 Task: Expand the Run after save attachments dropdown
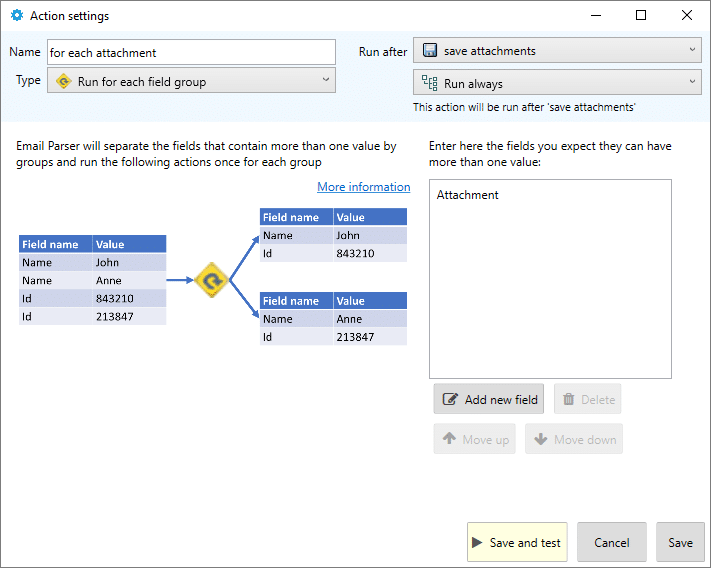click(692, 49)
